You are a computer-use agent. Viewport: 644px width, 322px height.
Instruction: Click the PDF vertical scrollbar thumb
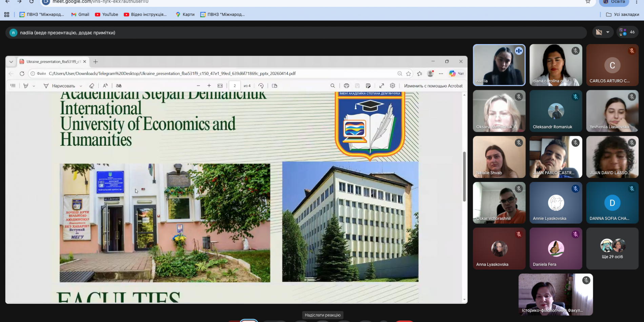[464, 176]
